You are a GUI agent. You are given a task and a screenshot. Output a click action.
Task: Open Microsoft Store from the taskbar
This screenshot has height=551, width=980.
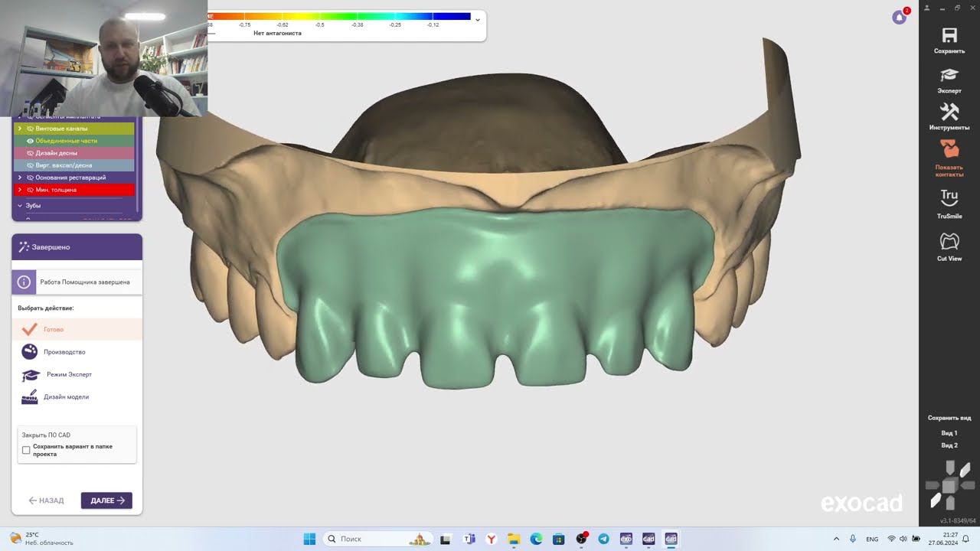click(559, 539)
